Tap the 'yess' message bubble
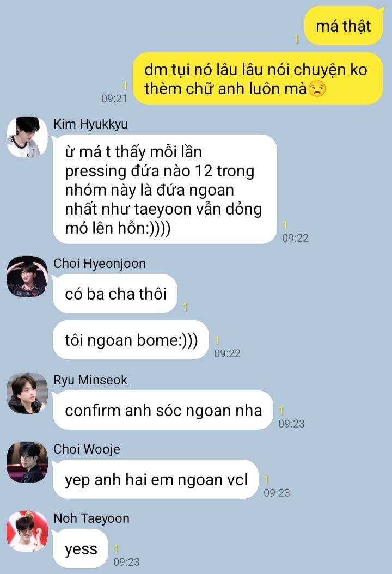392x574 pixels. 81,548
